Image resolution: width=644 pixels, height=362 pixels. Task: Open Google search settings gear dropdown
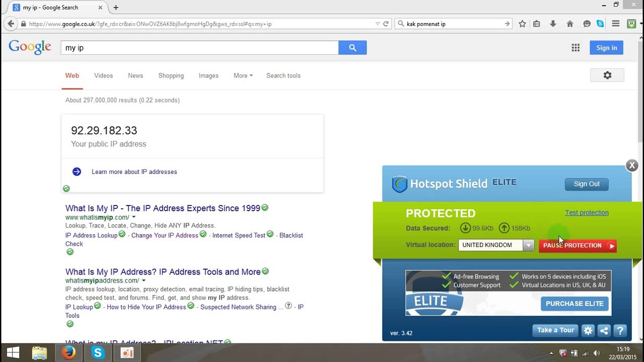pyautogui.click(x=607, y=75)
